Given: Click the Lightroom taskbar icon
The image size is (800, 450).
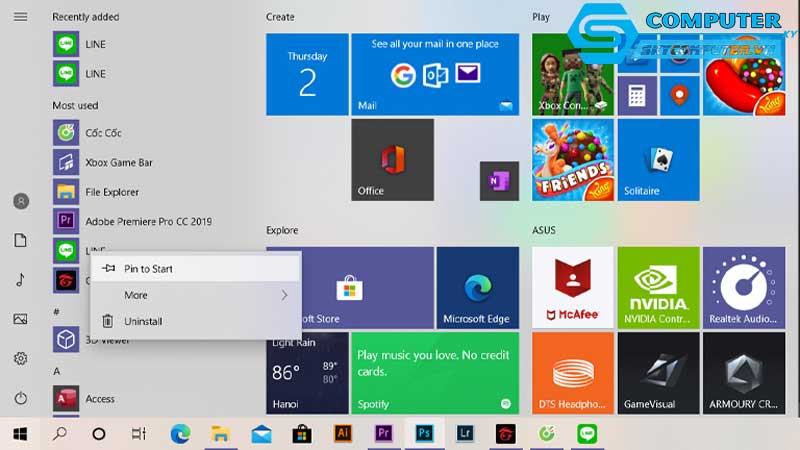Looking at the screenshot, I should (x=465, y=433).
